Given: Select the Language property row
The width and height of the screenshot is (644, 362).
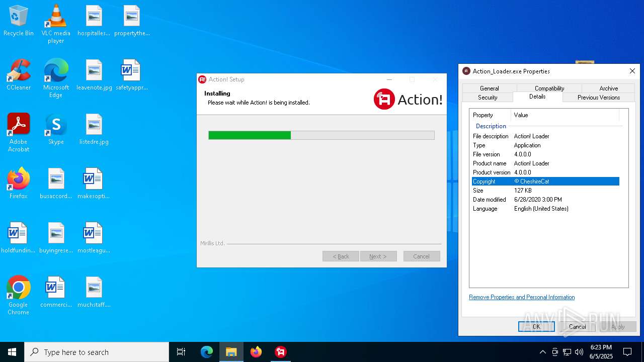Looking at the screenshot, I should (545, 209).
